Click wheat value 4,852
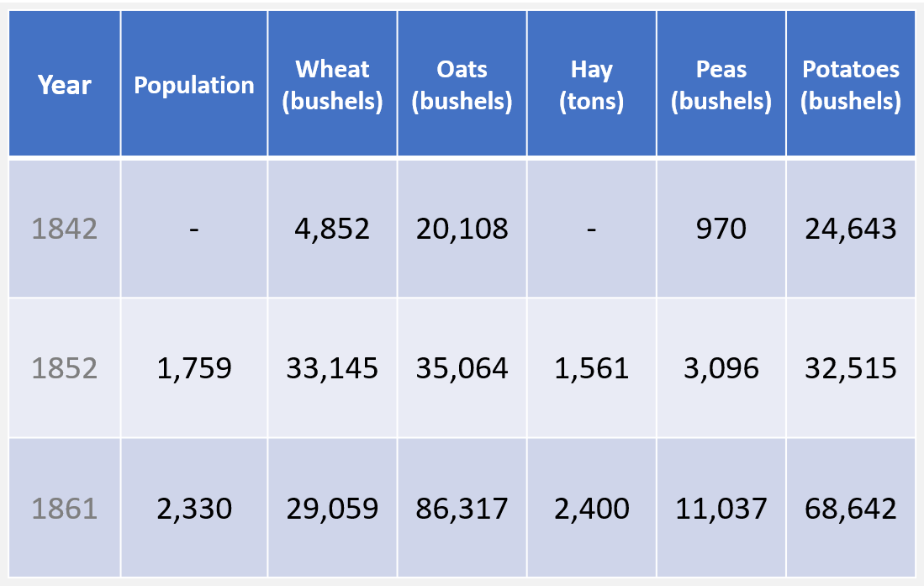Image resolution: width=924 pixels, height=586 pixels. (x=333, y=229)
